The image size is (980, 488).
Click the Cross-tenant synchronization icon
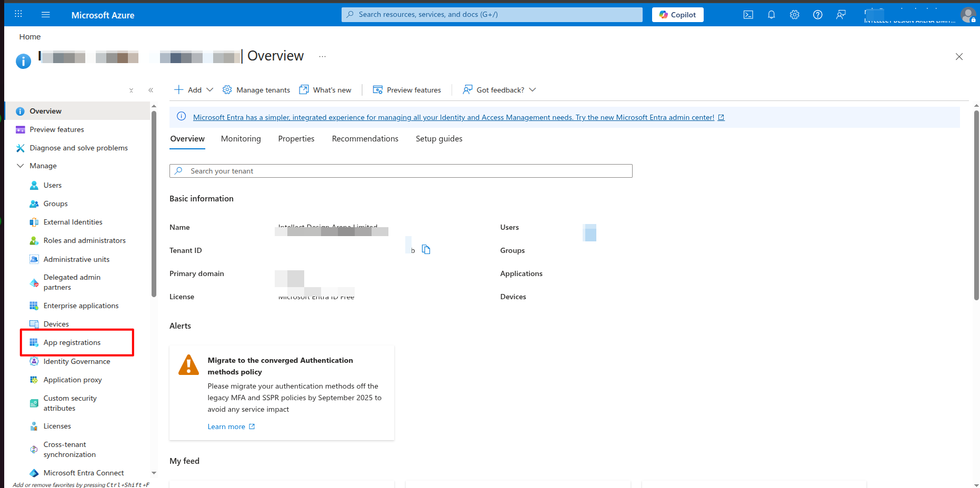point(34,450)
